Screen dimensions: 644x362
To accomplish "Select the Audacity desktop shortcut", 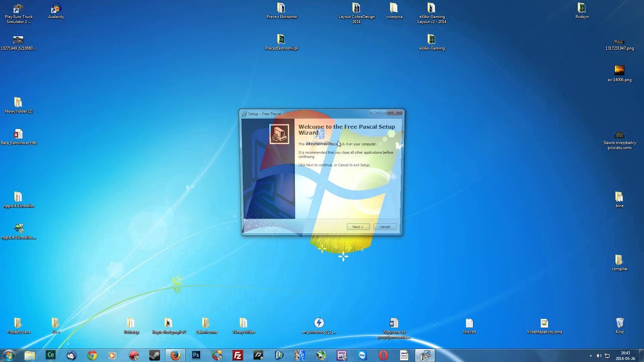I will click(x=56, y=12).
